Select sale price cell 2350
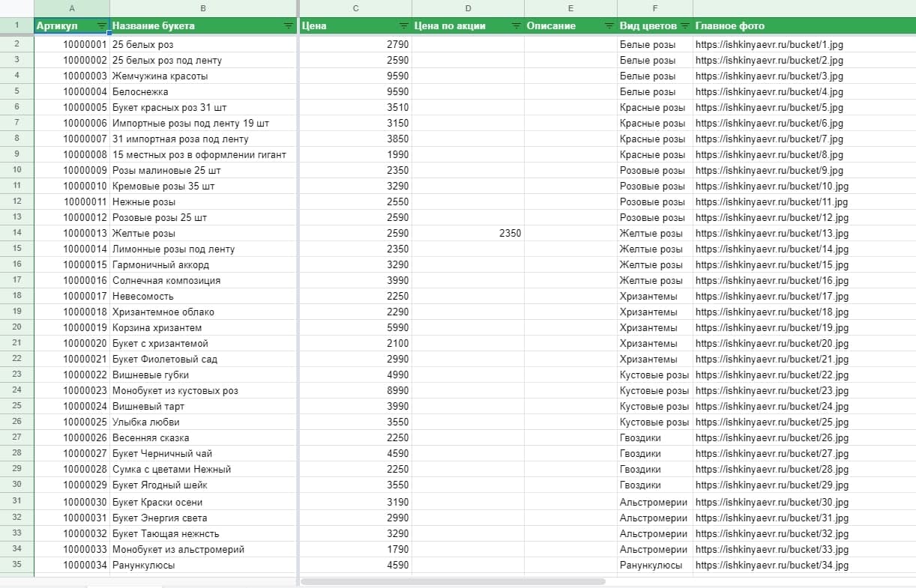The image size is (916, 588). tap(468, 234)
